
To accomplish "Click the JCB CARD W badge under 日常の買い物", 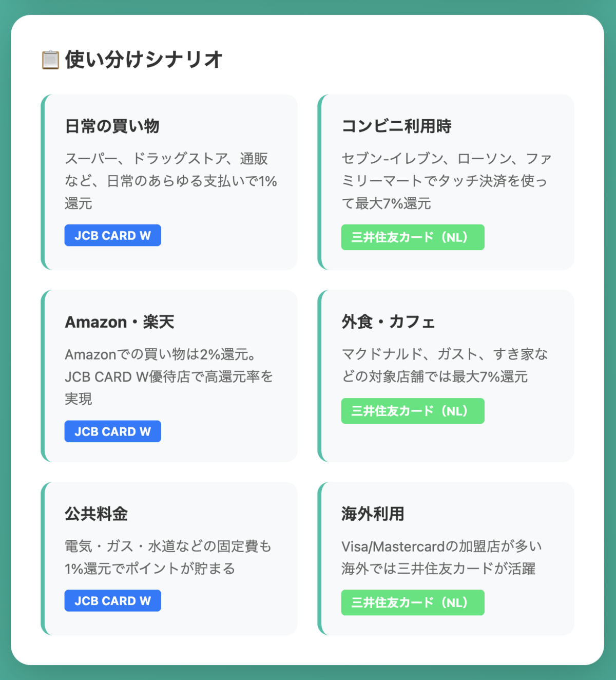I will point(112,235).
